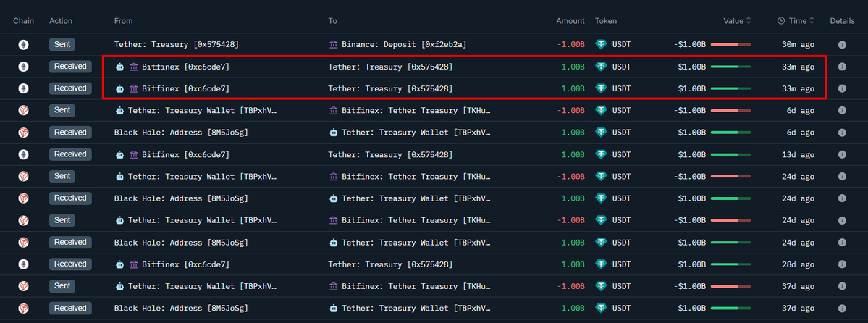Click the green value bar on the 28d ago row
Screen dimensions: 868x323
730,264
